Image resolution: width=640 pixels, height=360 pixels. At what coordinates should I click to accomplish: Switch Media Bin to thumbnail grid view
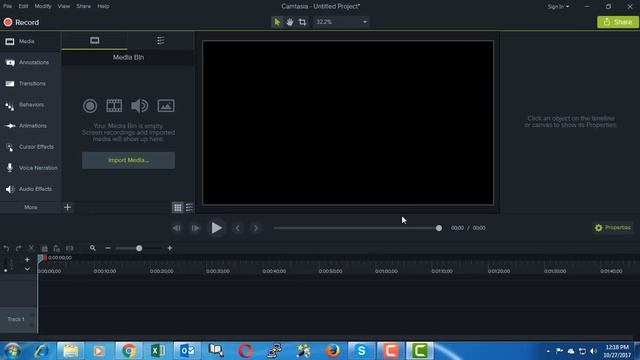click(x=178, y=207)
